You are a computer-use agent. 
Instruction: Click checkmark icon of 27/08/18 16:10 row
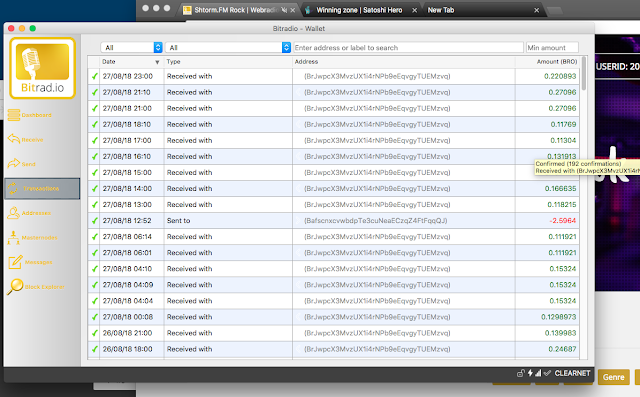click(x=95, y=157)
